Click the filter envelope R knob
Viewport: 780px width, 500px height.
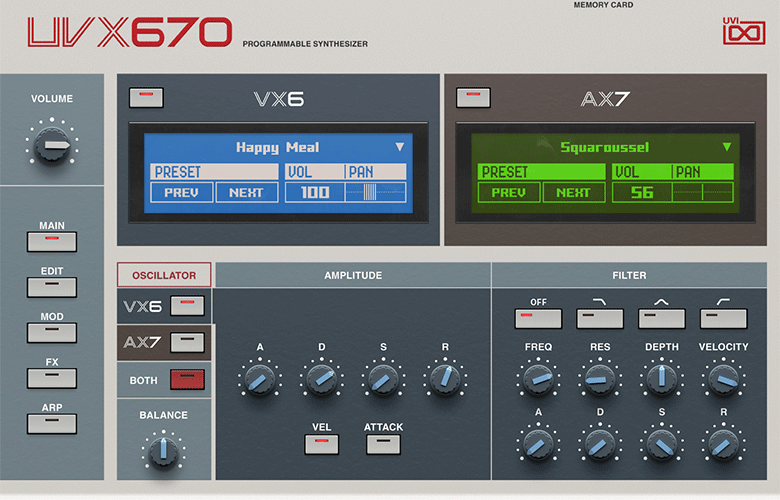click(x=723, y=445)
